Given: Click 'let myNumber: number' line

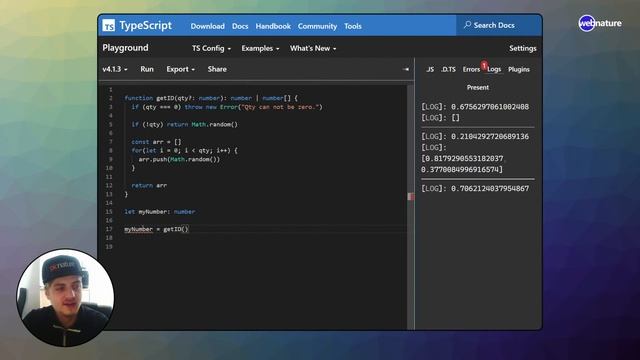Looking at the screenshot, I should tap(160, 212).
